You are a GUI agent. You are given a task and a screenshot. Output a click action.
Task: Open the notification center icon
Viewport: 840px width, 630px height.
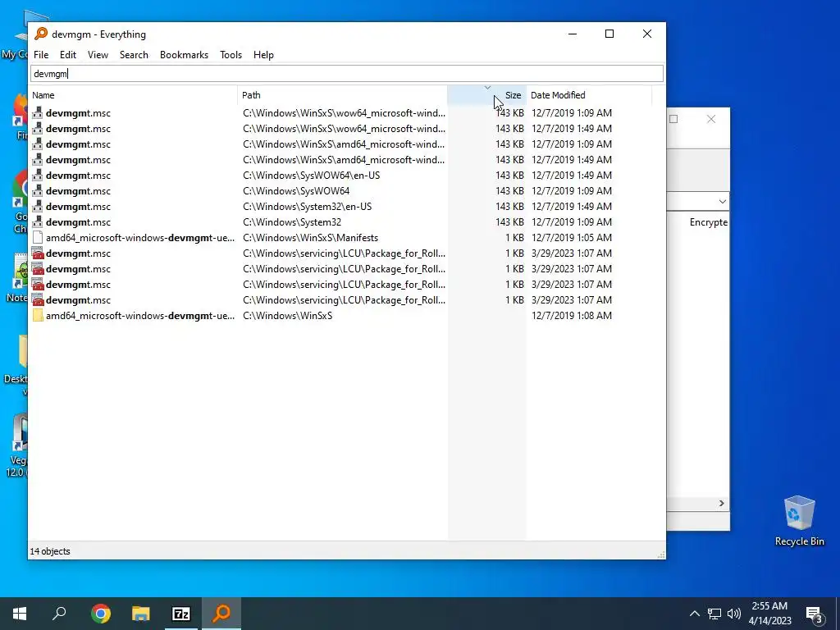point(815,614)
